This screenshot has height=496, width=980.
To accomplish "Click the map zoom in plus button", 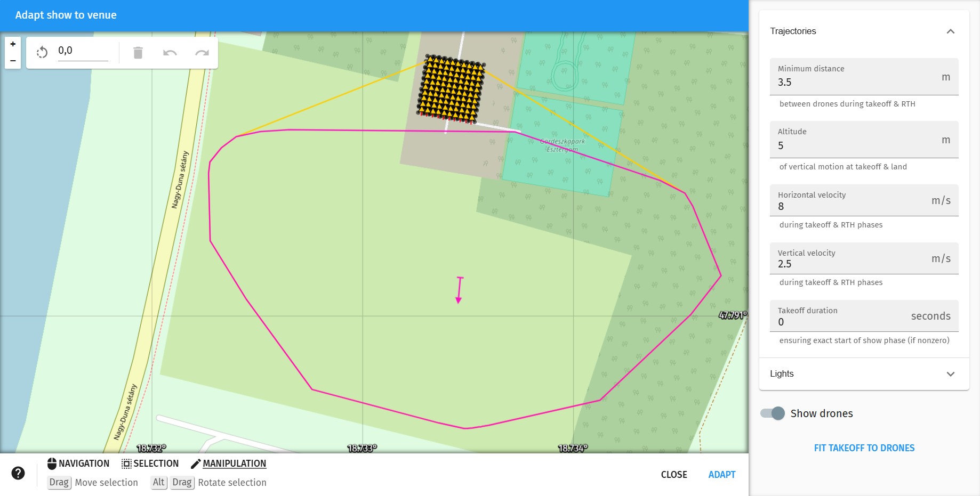I will pos(13,44).
